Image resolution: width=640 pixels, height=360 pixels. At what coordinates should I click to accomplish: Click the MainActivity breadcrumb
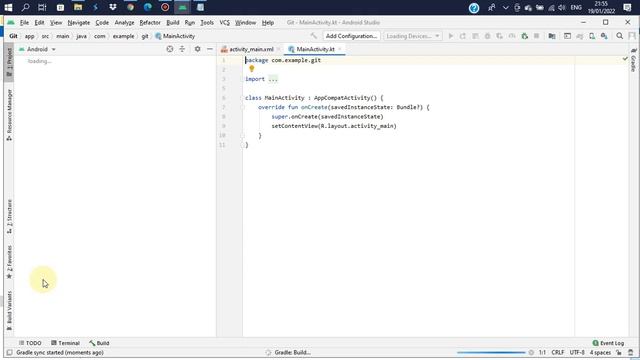pos(175,36)
